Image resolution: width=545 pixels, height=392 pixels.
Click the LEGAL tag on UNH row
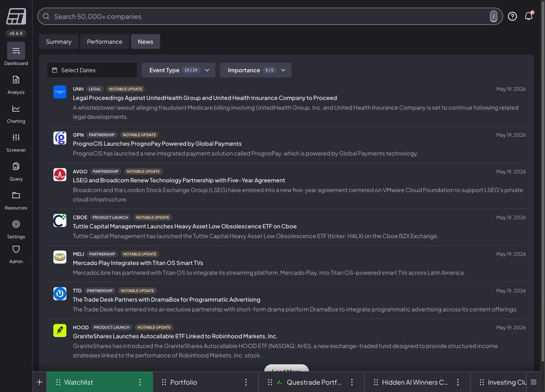[95, 89]
